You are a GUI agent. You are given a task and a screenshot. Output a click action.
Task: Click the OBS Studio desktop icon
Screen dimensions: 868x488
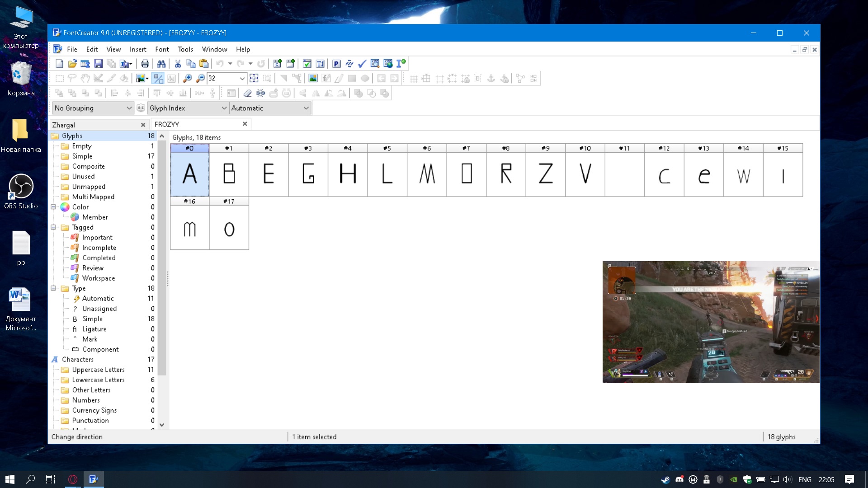pos(21,191)
